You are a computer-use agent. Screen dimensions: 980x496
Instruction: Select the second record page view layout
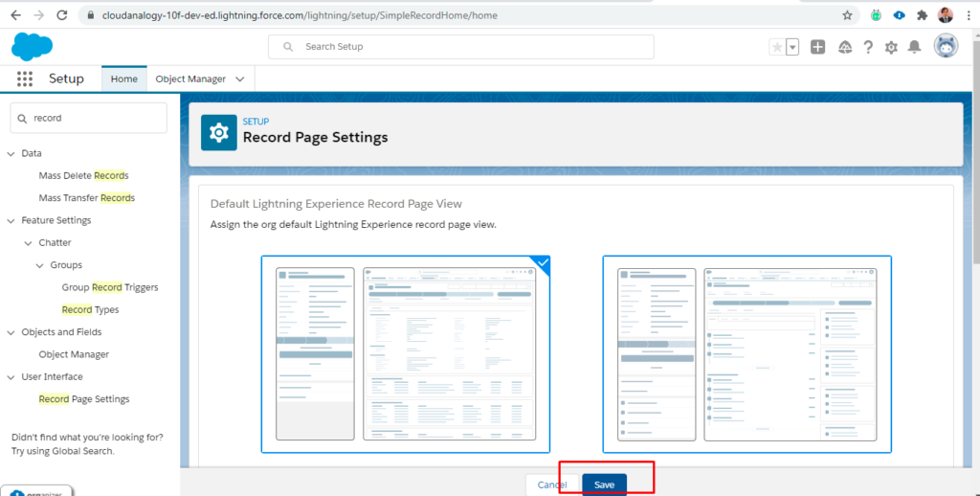coord(746,353)
